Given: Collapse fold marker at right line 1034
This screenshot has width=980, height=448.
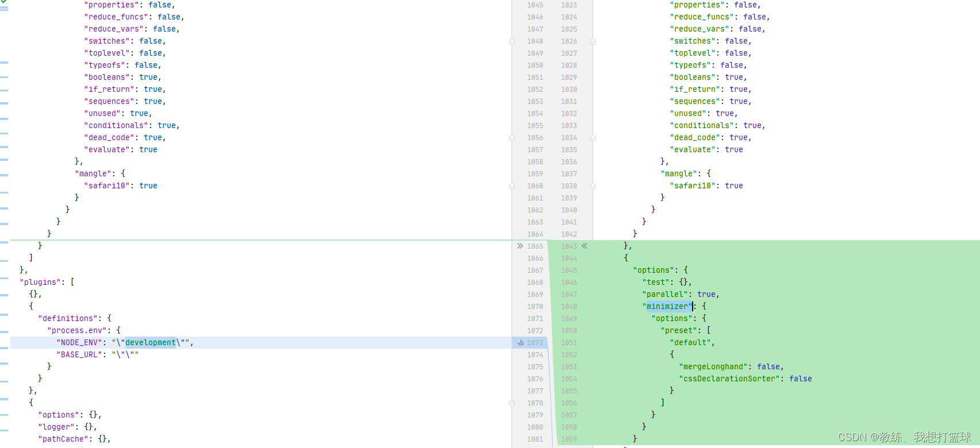Looking at the screenshot, I should [x=593, y=138].
